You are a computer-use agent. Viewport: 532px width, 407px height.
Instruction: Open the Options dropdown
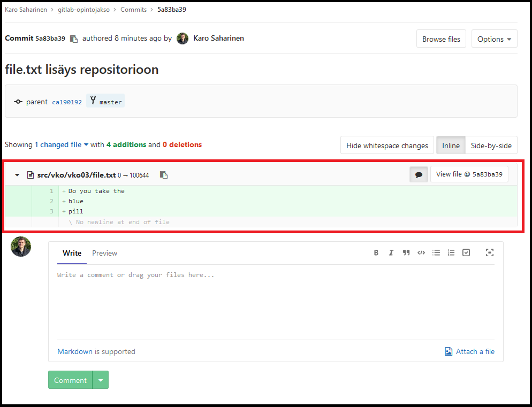click(x=494, y=39)
